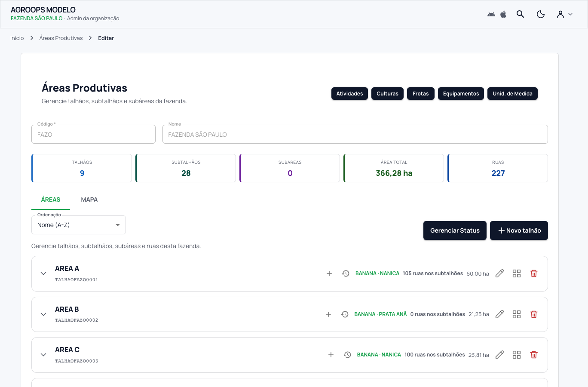Open the Ordenação Nome (A-Z) dropdown
588x387 pixels.
tap(79, 225)
